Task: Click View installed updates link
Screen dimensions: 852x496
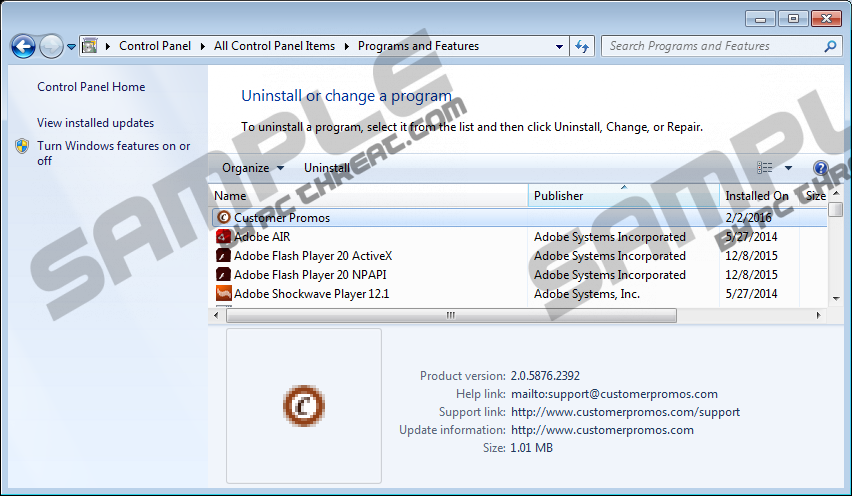Action: (x=95, y=123)
